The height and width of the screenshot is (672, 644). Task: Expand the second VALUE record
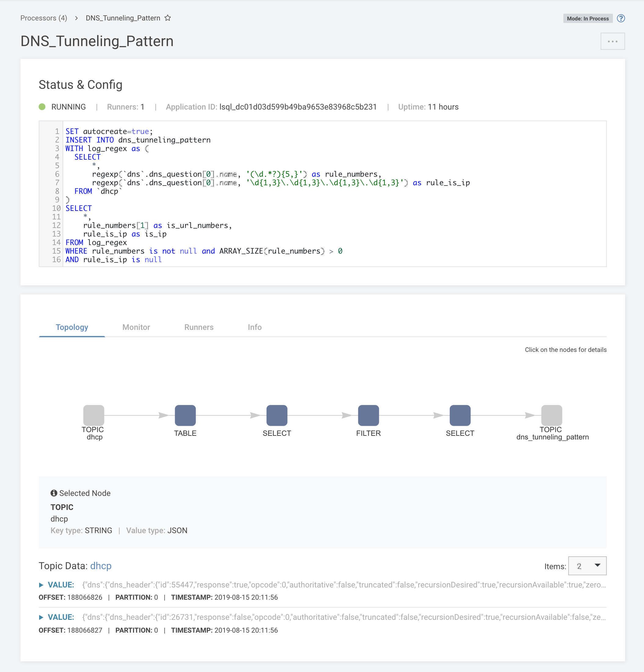tap(42, 617)
